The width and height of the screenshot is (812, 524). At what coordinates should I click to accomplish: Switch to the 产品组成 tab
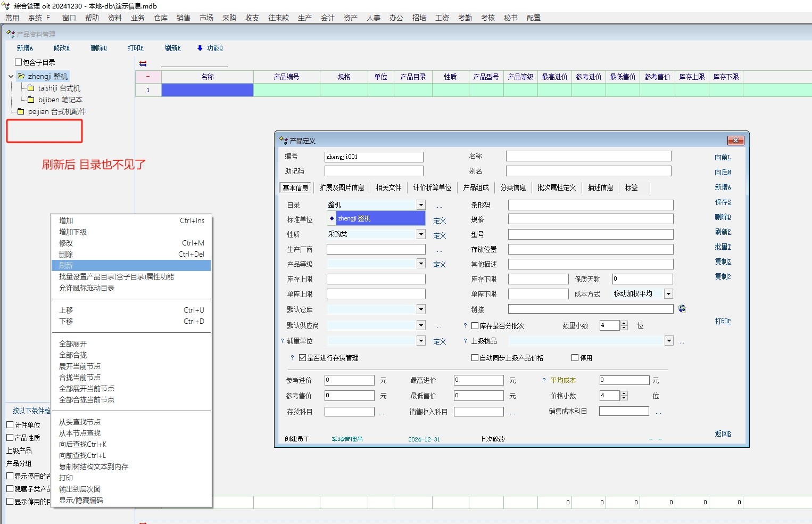click(x=476, y=187)
